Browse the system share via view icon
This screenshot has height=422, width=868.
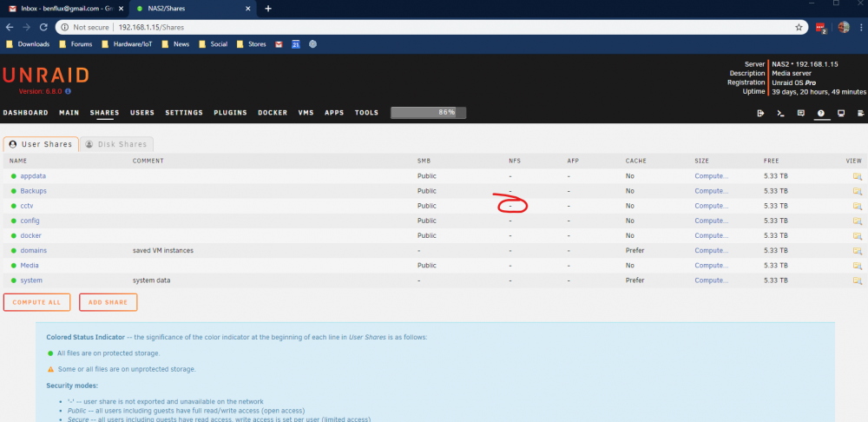click(857, 280)
